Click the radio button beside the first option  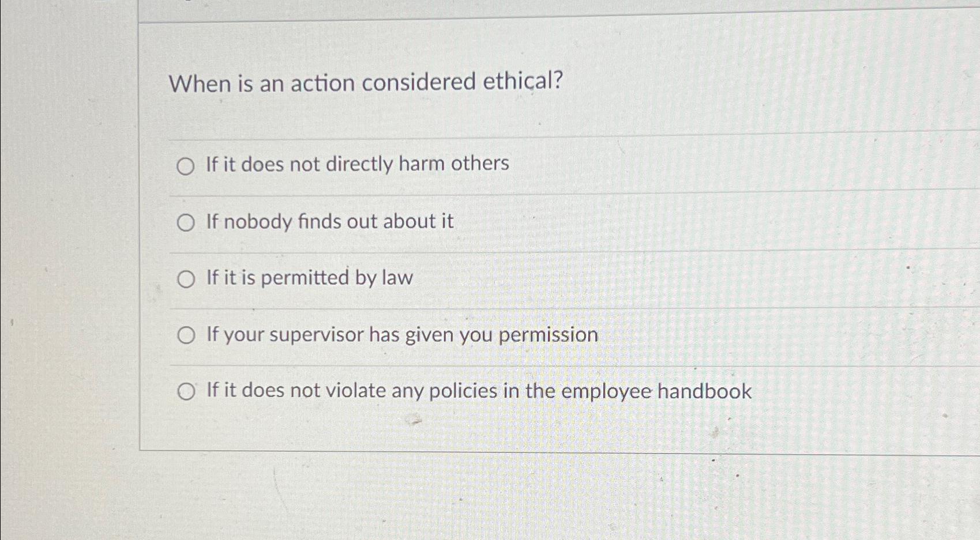(x=186, y=165)
